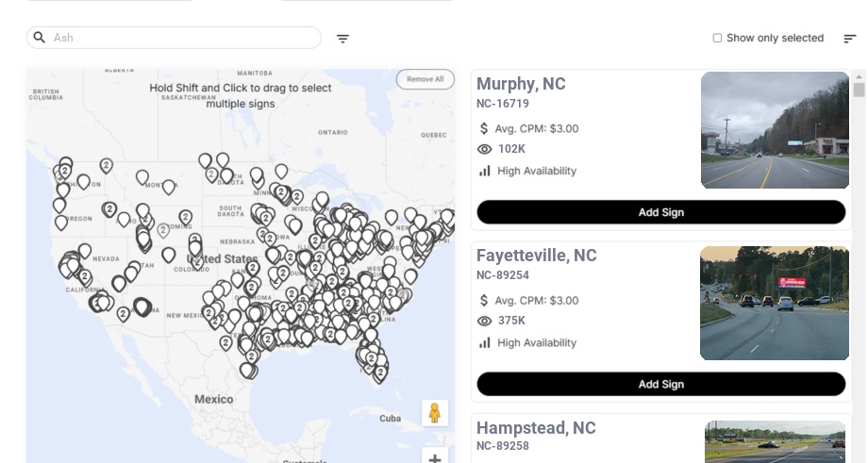Open the filter icon beside search box

(343, 39)
